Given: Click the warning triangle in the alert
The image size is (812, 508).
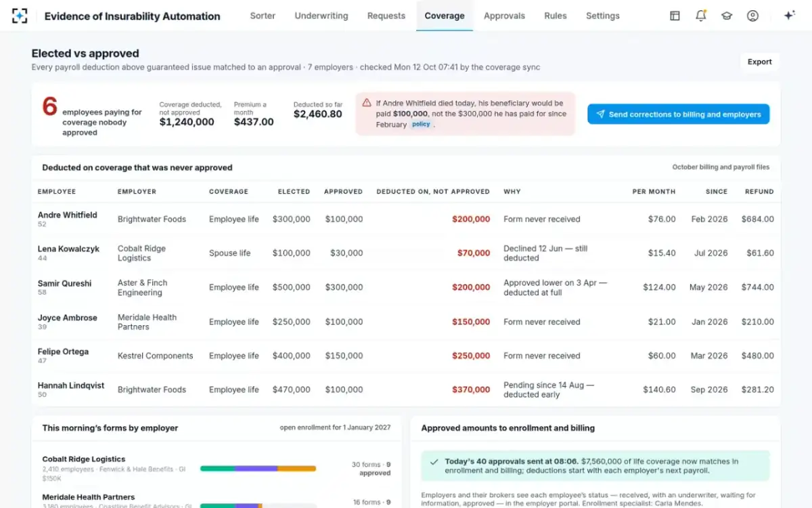Looking at the screenshot, I should click(367, 103).
